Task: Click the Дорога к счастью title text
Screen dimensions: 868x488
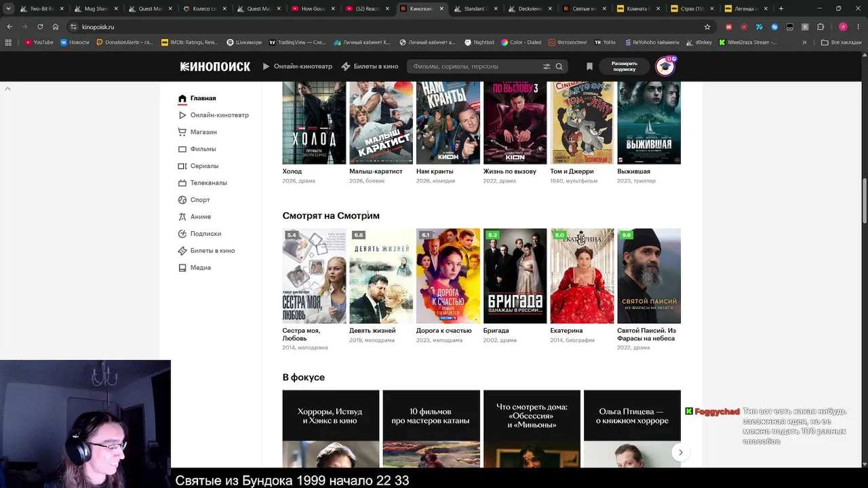Action: pyautogui.click(x=443, y=331)
